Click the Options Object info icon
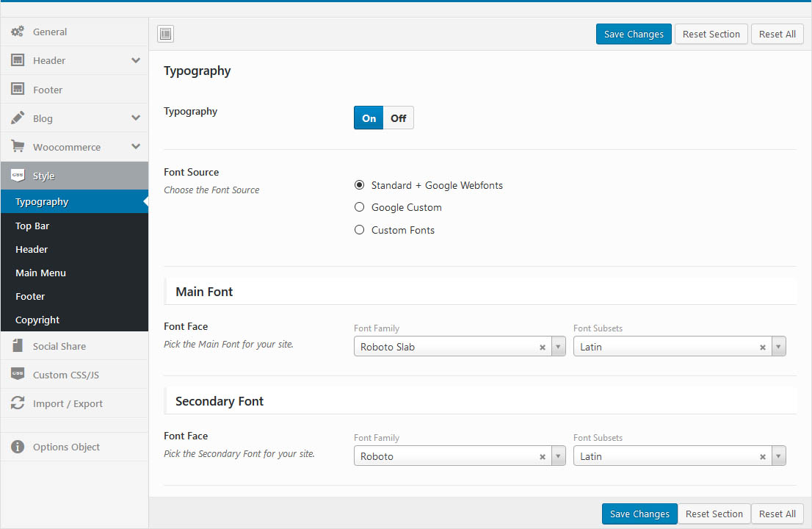This screenshot has width=812, height=529. point(18,447)
